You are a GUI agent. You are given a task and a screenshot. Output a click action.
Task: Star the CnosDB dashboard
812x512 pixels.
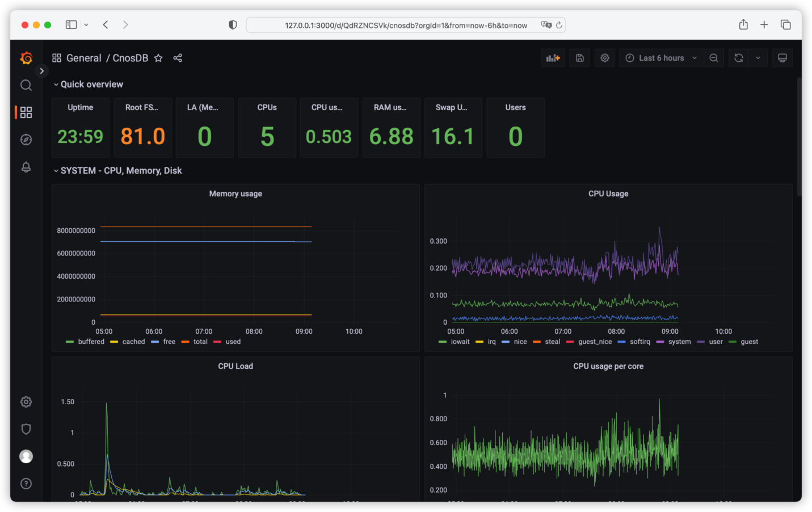click(158, 58)
